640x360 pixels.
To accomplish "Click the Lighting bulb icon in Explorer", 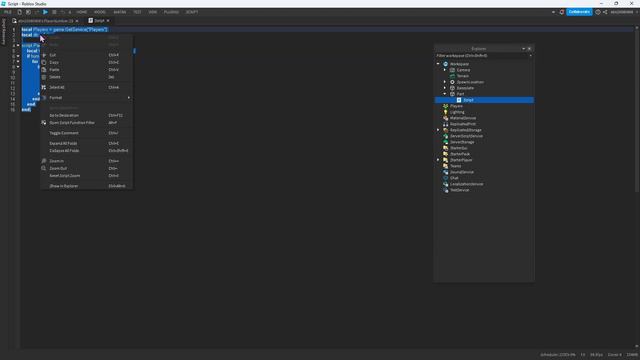I will click(x=446, y=112).
